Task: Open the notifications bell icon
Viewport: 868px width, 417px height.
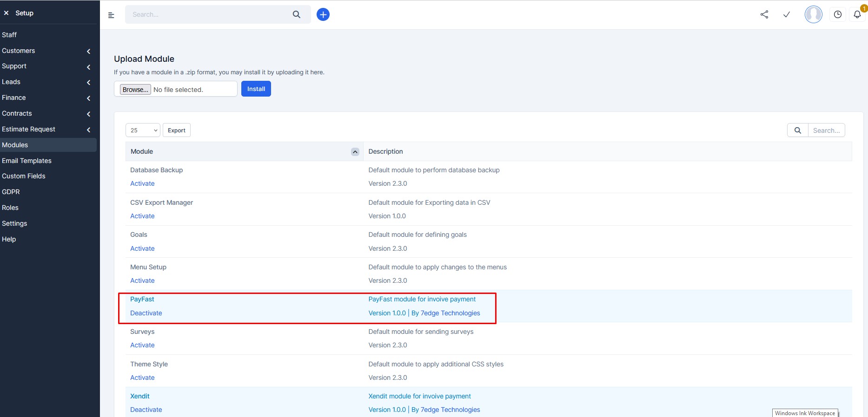Action: tap(857, 14)
